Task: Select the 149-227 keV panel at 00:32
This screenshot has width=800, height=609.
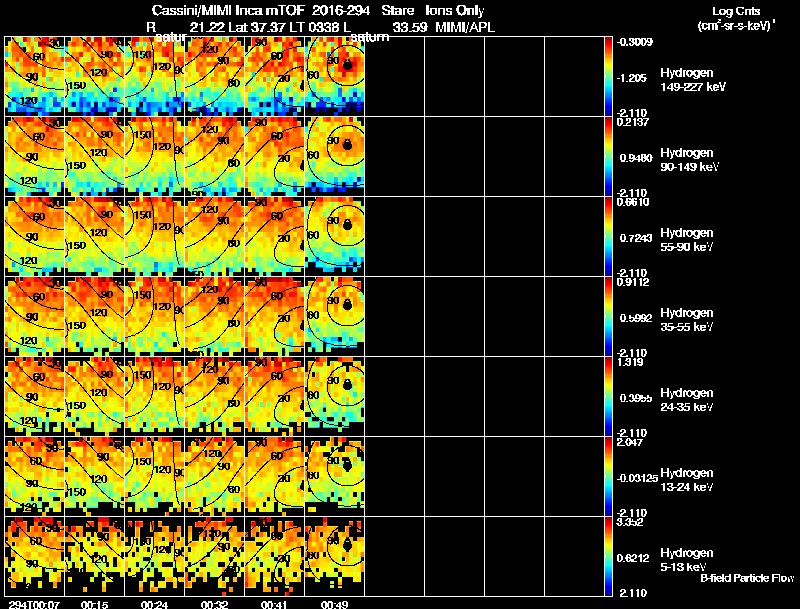Action: 214,76
